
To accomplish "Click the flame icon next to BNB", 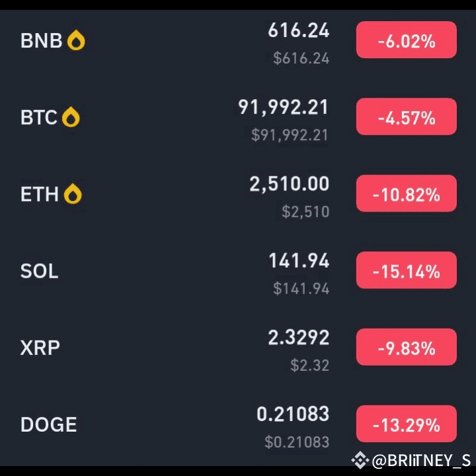I will 76,40.
